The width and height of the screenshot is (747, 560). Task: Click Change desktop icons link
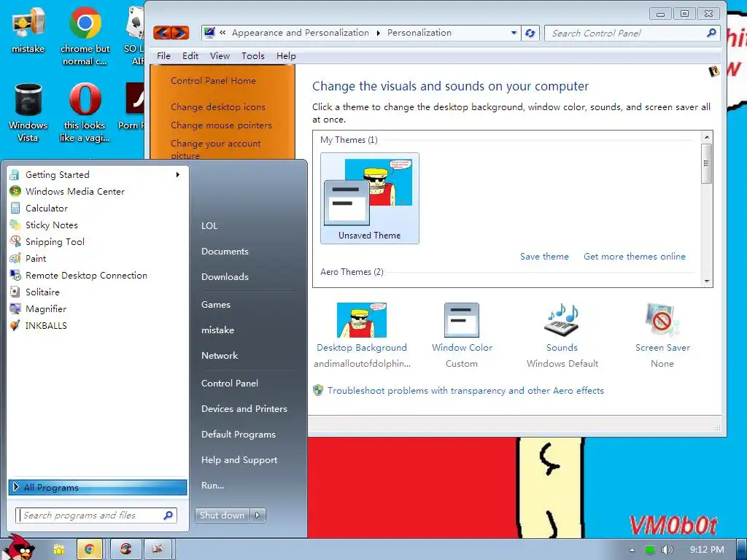(x=217, y=107)
